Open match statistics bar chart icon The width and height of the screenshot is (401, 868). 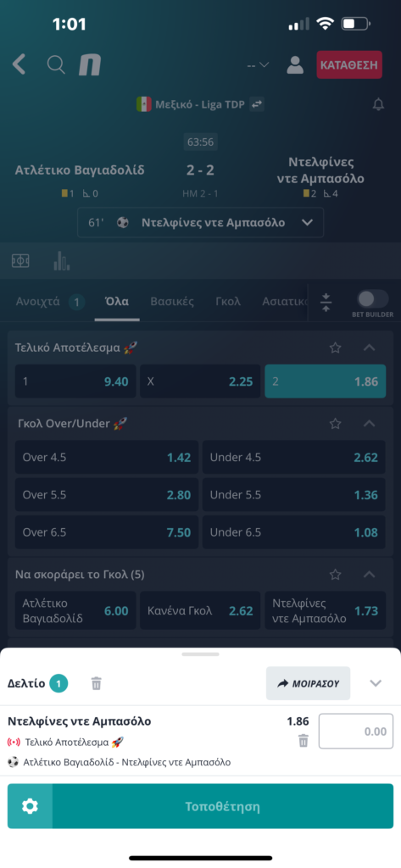(x=62, y=261)
